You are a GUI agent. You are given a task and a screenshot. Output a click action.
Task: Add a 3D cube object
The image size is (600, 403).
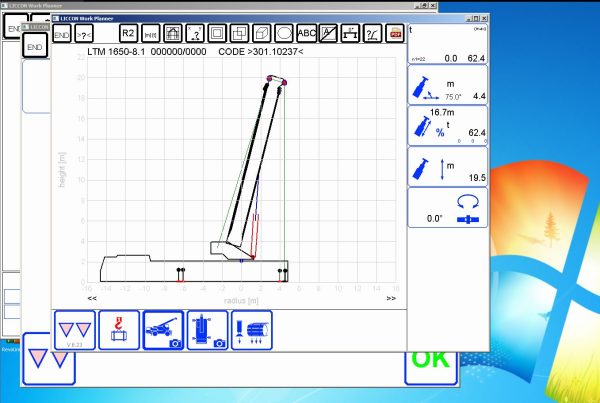tap(261, 34)
